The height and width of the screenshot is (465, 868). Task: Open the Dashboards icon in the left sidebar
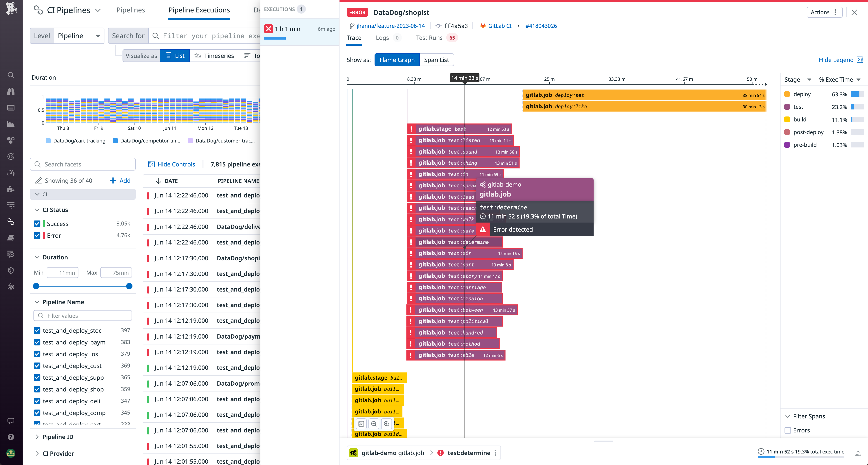(11, 108)
